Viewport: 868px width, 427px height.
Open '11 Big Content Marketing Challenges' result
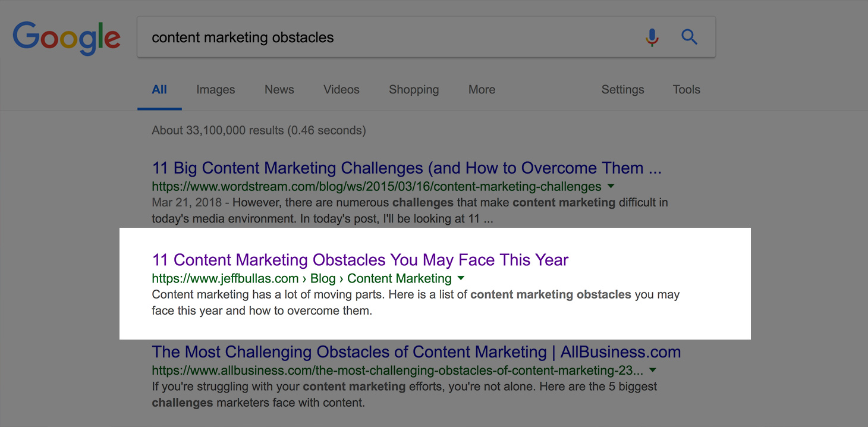[x=407, y=168]
